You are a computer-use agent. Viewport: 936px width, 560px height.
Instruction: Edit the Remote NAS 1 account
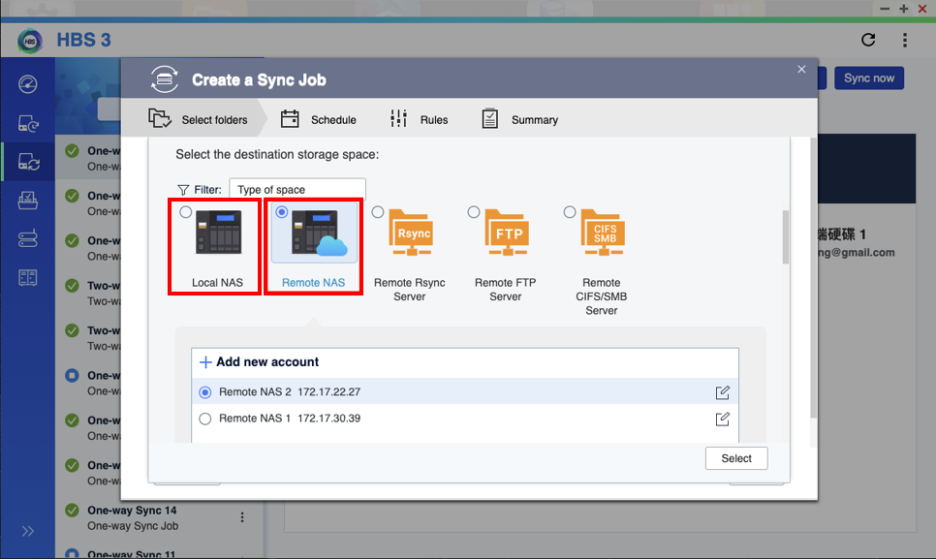(x=722, y=419)
